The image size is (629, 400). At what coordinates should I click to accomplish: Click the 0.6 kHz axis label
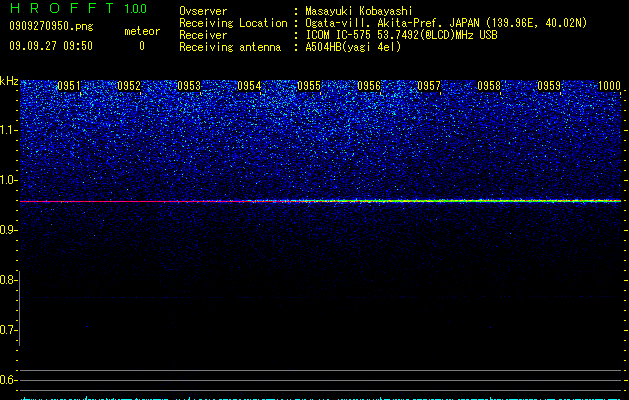tap(9, 380)
